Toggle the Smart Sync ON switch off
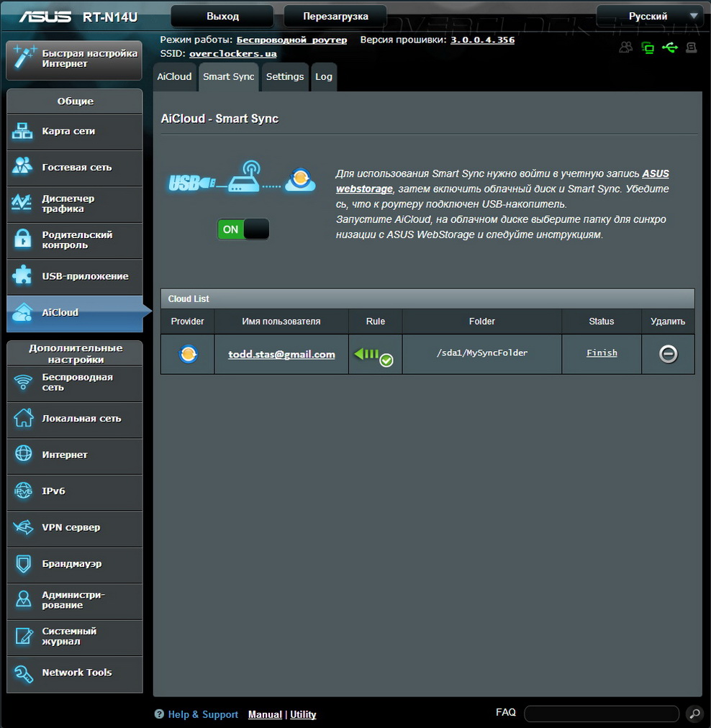This screenshot has height=728, width=711. tap(243, 229)
